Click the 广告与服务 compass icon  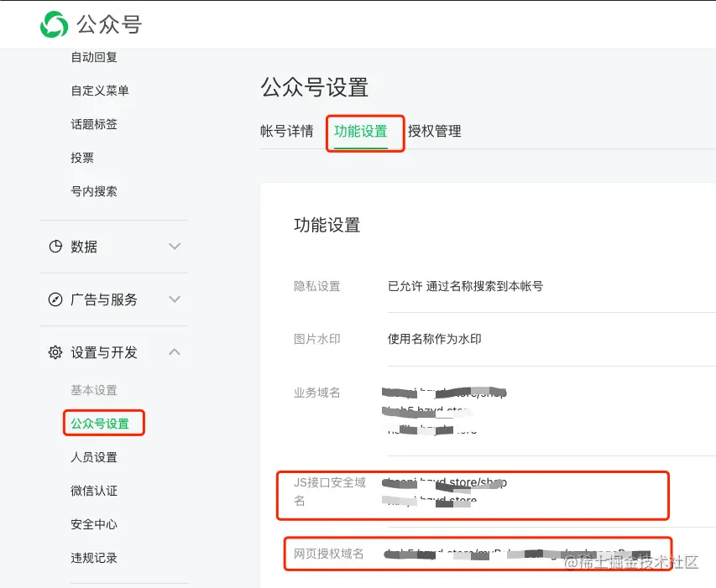(55, 299)
